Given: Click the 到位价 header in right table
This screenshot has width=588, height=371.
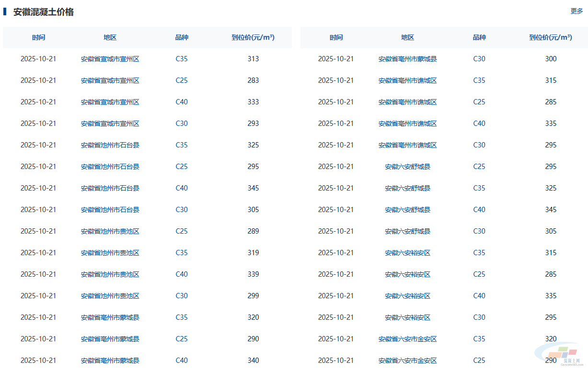Looking at the screenshot, I should pyautogui.click(x=551, y=37).
